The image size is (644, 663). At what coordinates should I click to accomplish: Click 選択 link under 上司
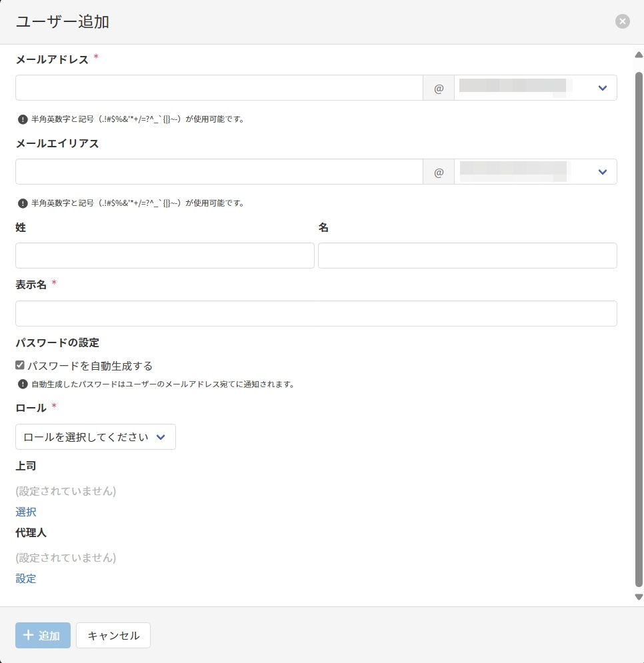(26, 512)
